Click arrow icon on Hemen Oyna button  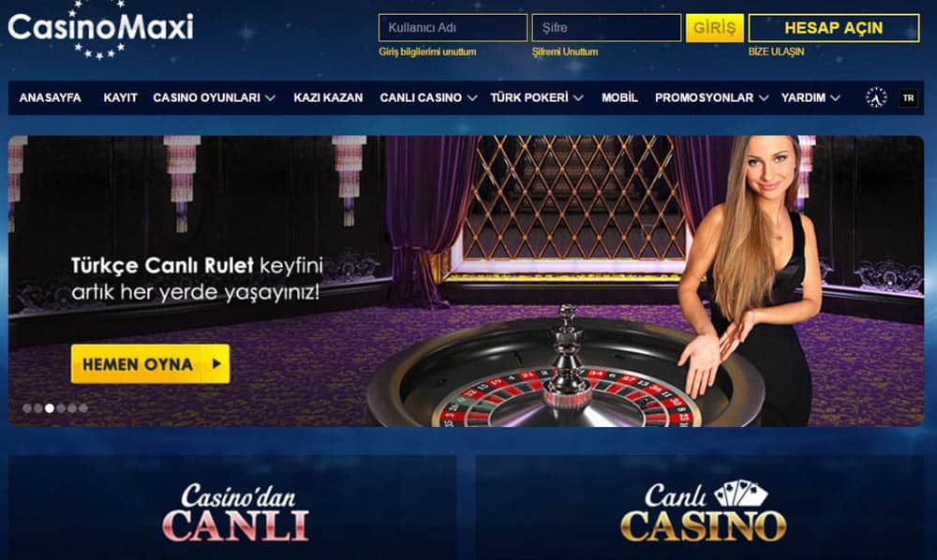[x=217, y=363]
